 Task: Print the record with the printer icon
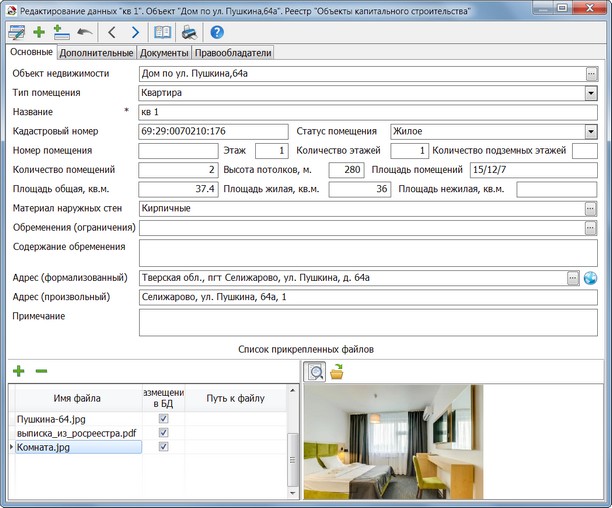pos(189,32)
